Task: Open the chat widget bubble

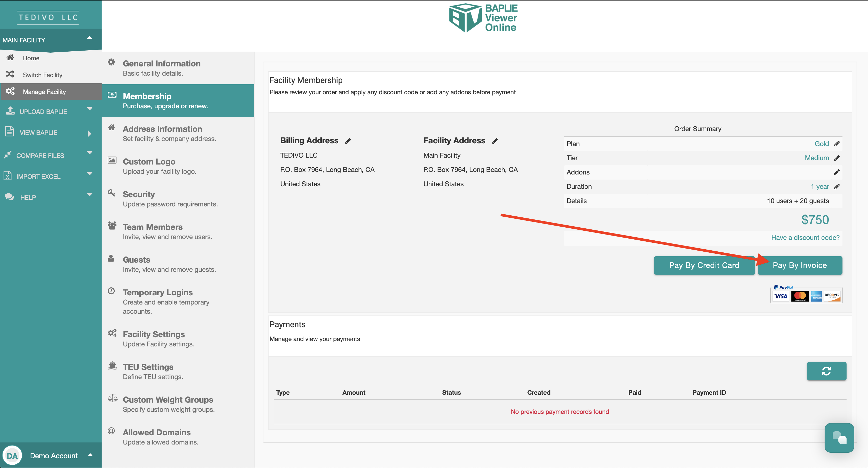Action: (x=839, y=438)
